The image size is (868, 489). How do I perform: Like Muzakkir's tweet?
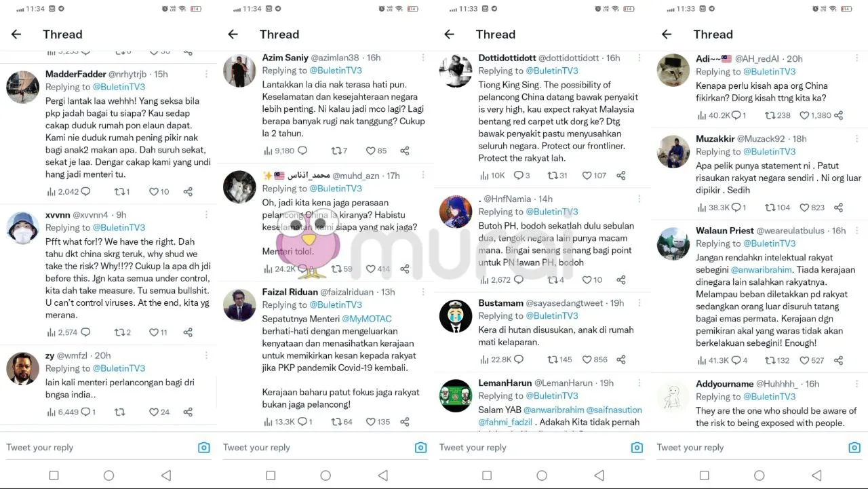(804, 208)
